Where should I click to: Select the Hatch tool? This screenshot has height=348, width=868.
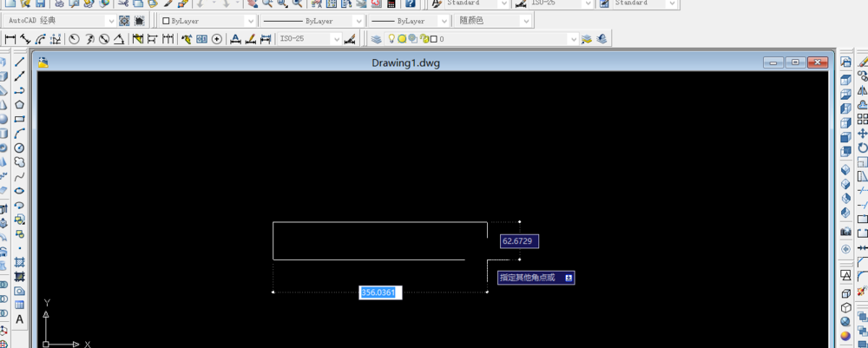(x=19, y=262)
